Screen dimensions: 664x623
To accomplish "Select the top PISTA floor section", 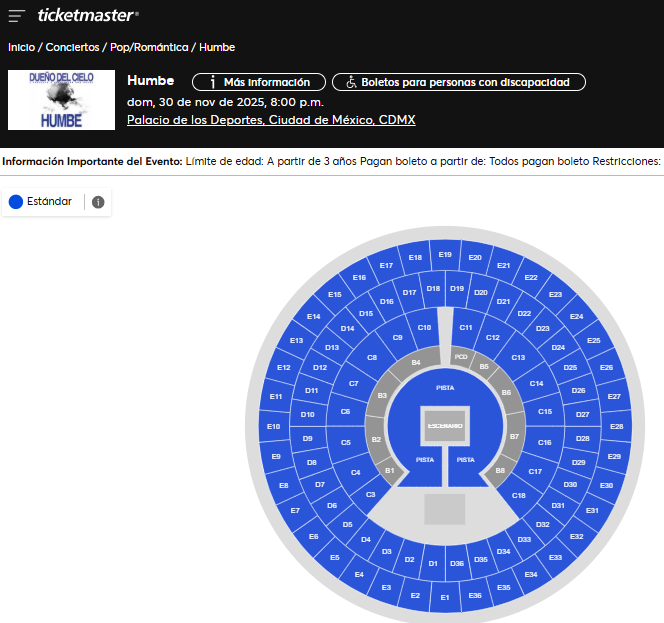I will tap(445, 388).
